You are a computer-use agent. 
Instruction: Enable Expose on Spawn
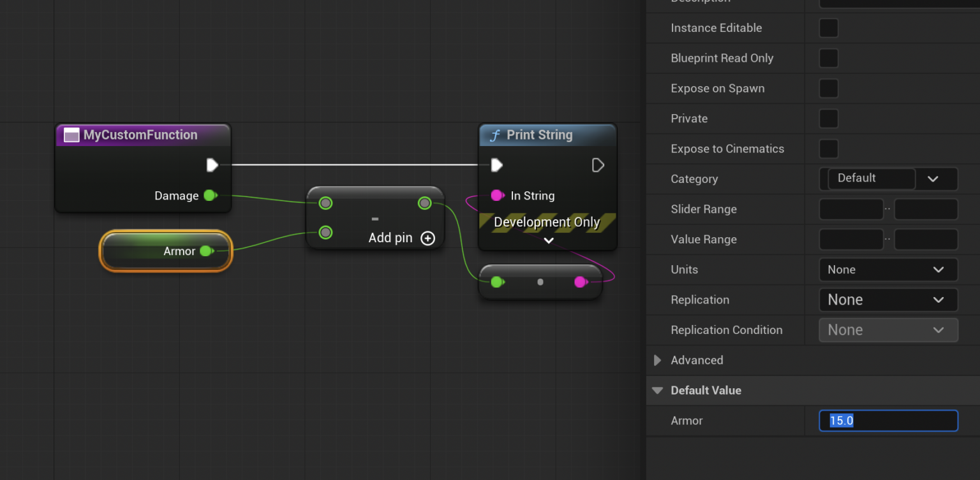pos(828,88)
